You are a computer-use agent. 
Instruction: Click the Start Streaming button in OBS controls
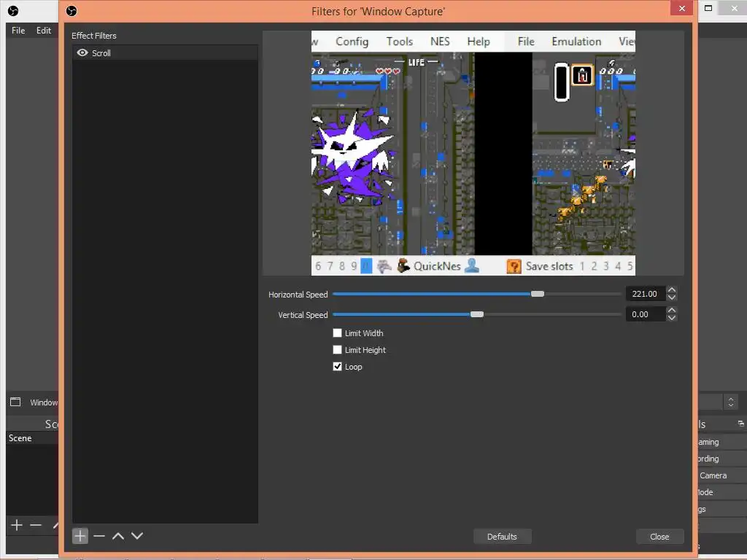click(721, 442)
